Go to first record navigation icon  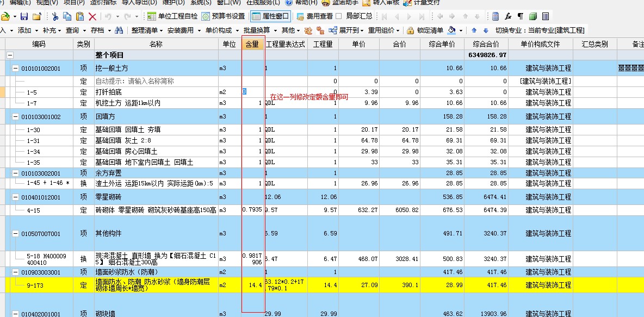[385, 16]
